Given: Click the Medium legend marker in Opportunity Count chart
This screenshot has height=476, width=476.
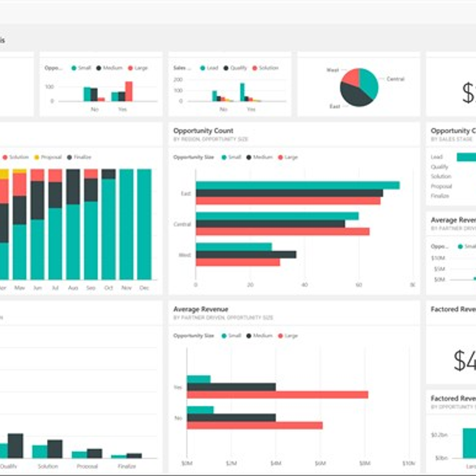Looking at the screenshot, I should (249, 157).
